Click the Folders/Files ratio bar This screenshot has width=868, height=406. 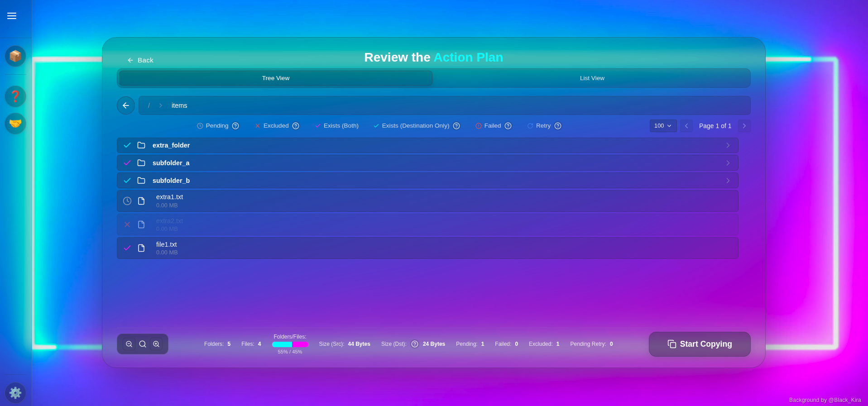(x=290, y=344)
